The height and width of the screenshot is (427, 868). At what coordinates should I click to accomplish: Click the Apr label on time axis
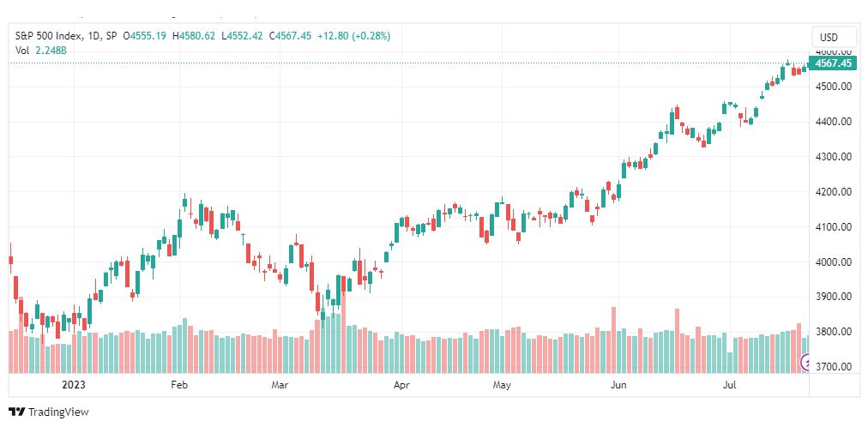(401, 384)
